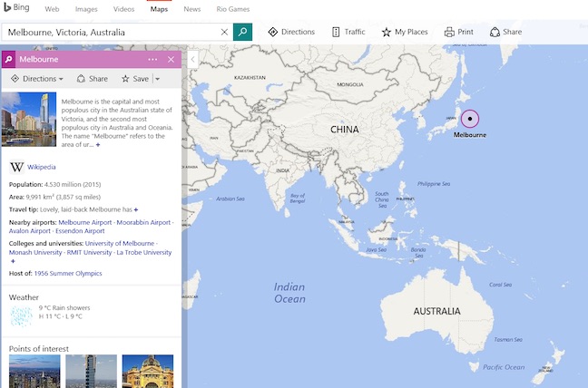588x388 pixels.
Task: Open Essendon Airport link
Action: (80, 231)
